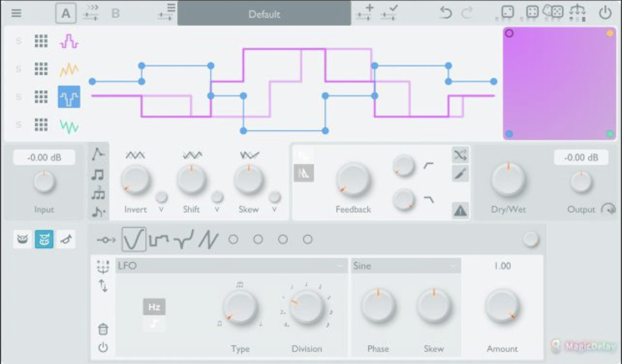Choose the dotted note timing icon

coord(98,212)
